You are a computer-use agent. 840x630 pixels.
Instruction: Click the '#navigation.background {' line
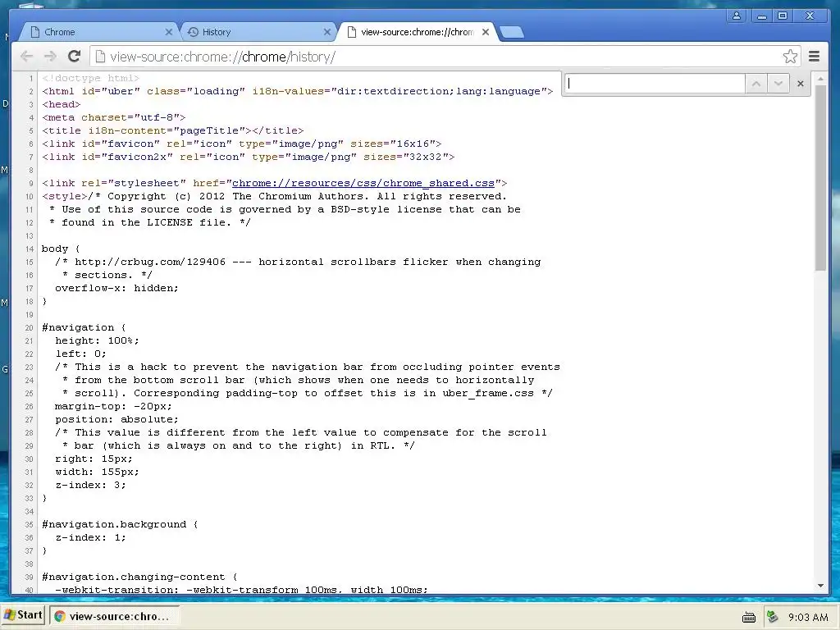tap(120, 524)
